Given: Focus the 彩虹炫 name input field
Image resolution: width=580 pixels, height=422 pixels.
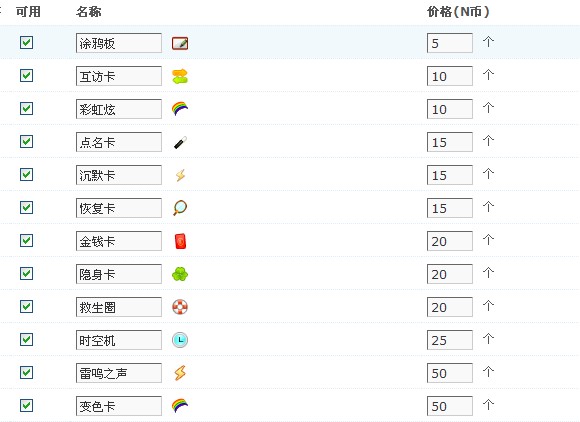Looking at the screenshot, I should tap(119, 109).
